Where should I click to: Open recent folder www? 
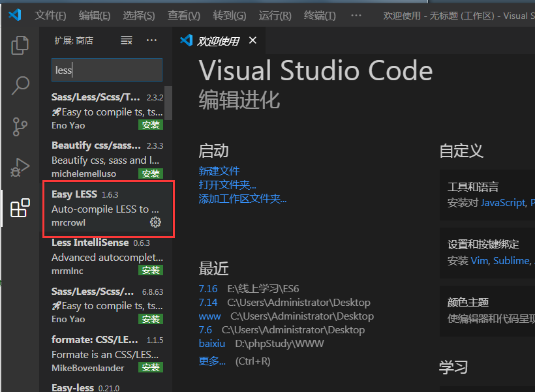pyautogui.click(x=210, y=316)
